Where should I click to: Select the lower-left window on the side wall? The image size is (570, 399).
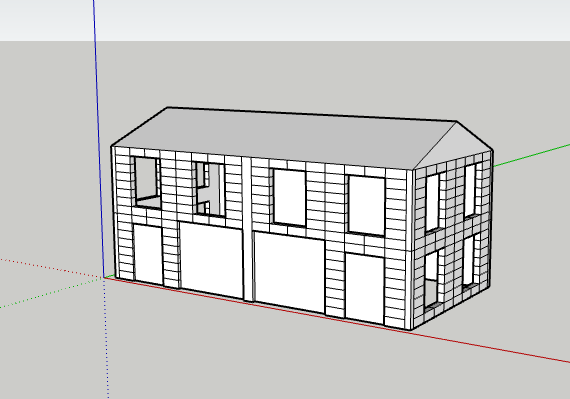[x=431, y=279]
